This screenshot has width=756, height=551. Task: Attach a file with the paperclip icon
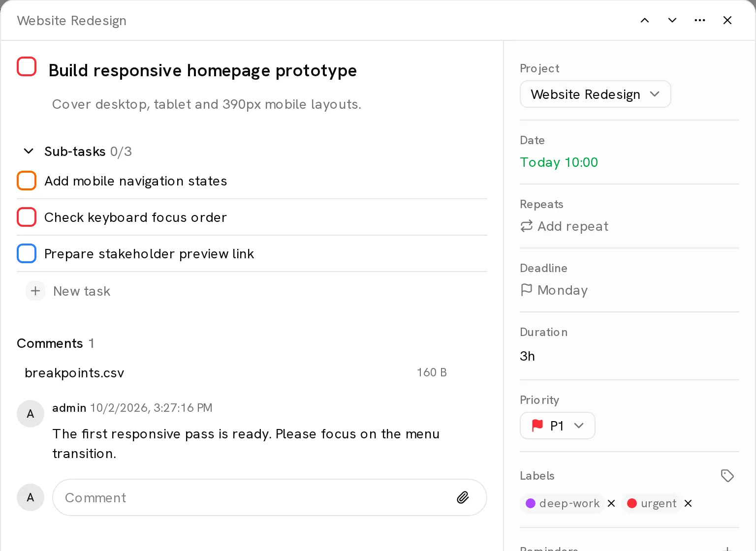(x=463, y=497)
